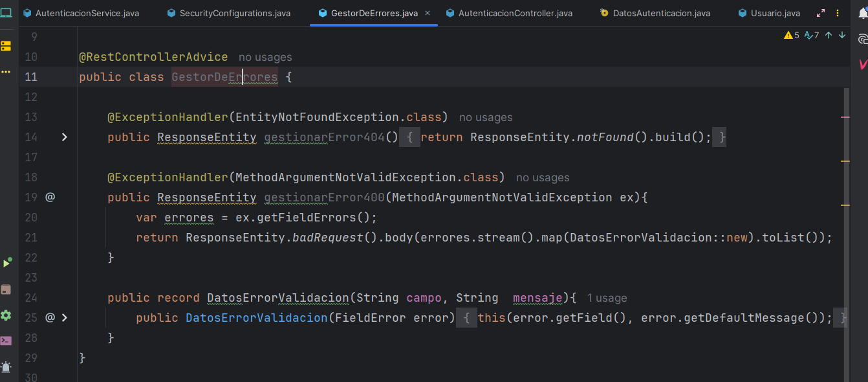Image resolution: width=868 pixels, height=382 pixels.
Task: Click the @ gutter icon on line 19
Action: coord(50,197)
